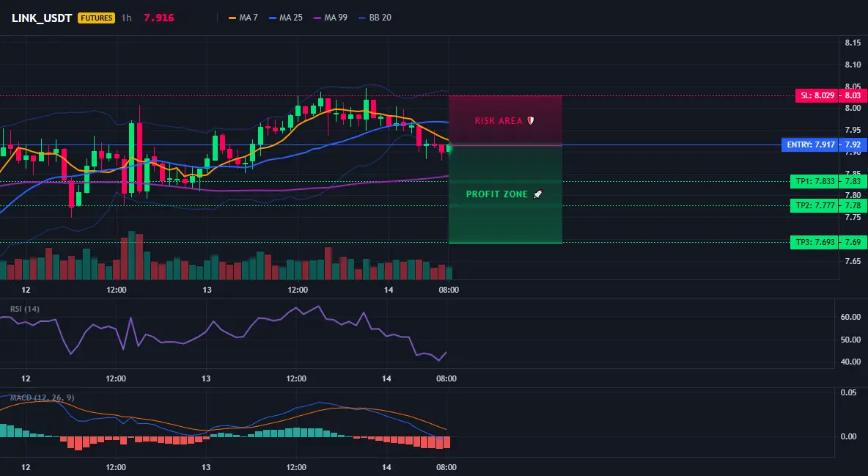Viewport: 868px width, 476px height.
Task: Click the 0.05 MACD axis value
Action: [x=849, y=392]
